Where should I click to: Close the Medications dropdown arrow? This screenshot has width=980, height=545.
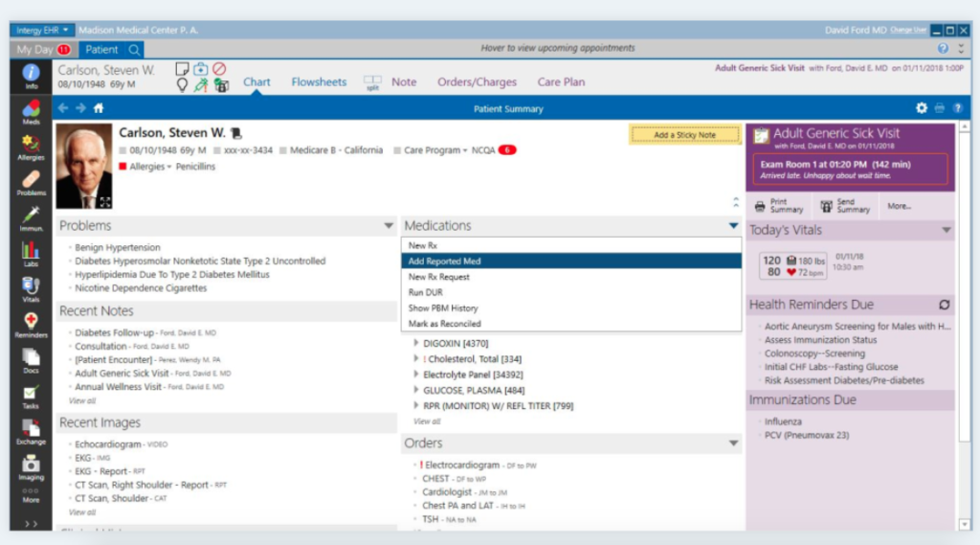[x=733, y=226]
